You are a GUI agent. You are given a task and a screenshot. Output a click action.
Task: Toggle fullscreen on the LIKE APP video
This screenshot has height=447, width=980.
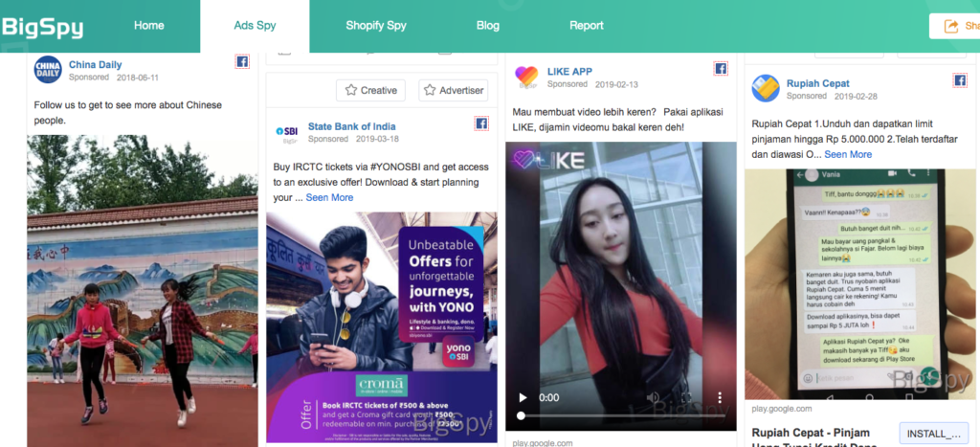(x=686, y=397)
